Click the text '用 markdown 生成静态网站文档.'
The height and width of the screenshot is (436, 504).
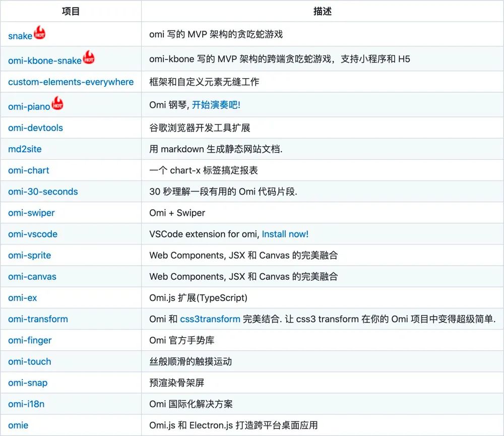[216, 149]
